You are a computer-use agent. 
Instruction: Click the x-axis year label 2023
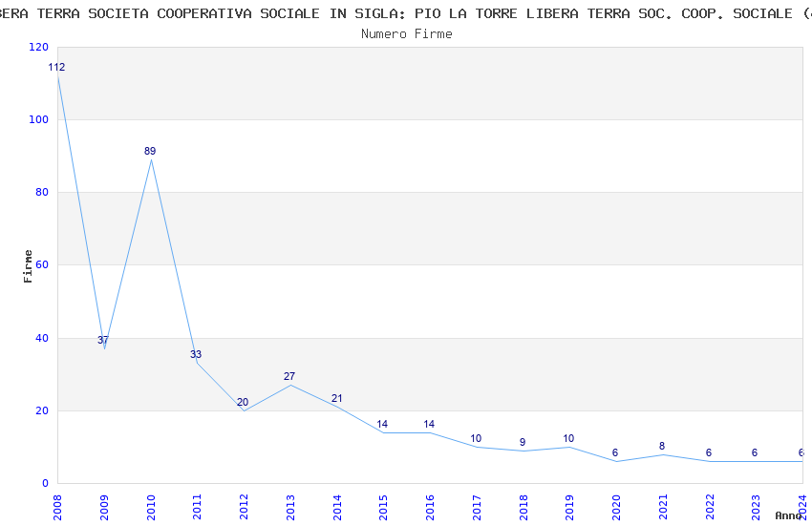756,507
